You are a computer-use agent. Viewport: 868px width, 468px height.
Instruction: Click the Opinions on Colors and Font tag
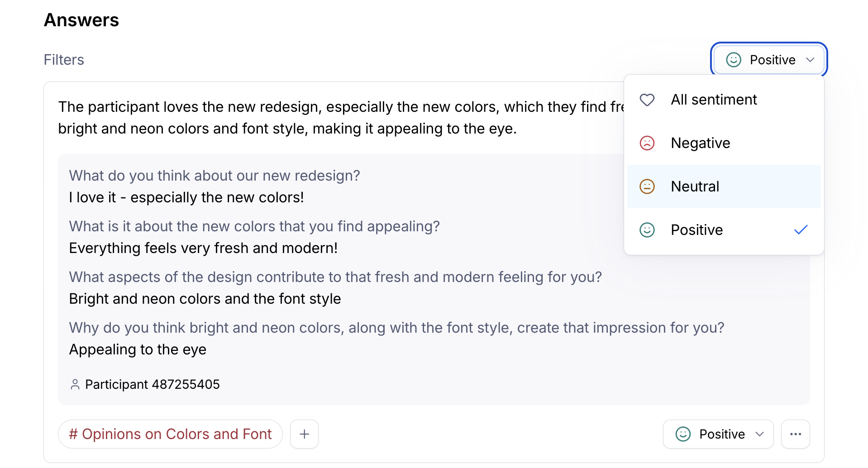pos(170,434)
